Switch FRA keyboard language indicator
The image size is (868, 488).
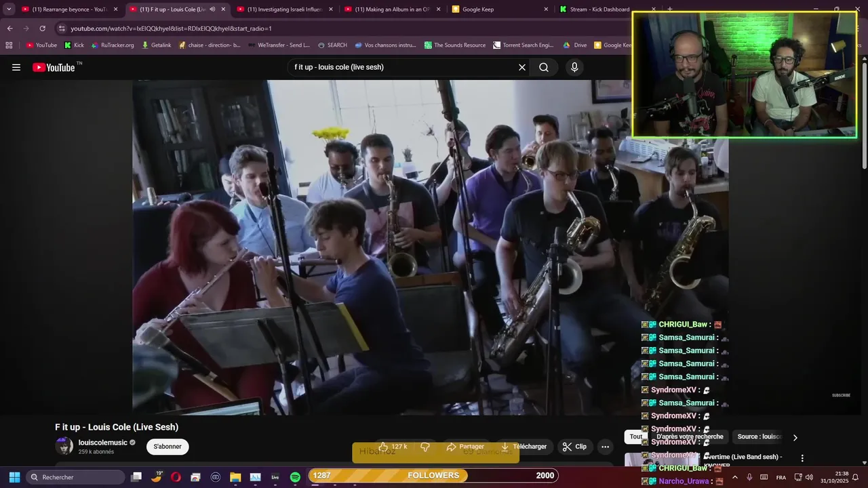(x=781, y=477)
